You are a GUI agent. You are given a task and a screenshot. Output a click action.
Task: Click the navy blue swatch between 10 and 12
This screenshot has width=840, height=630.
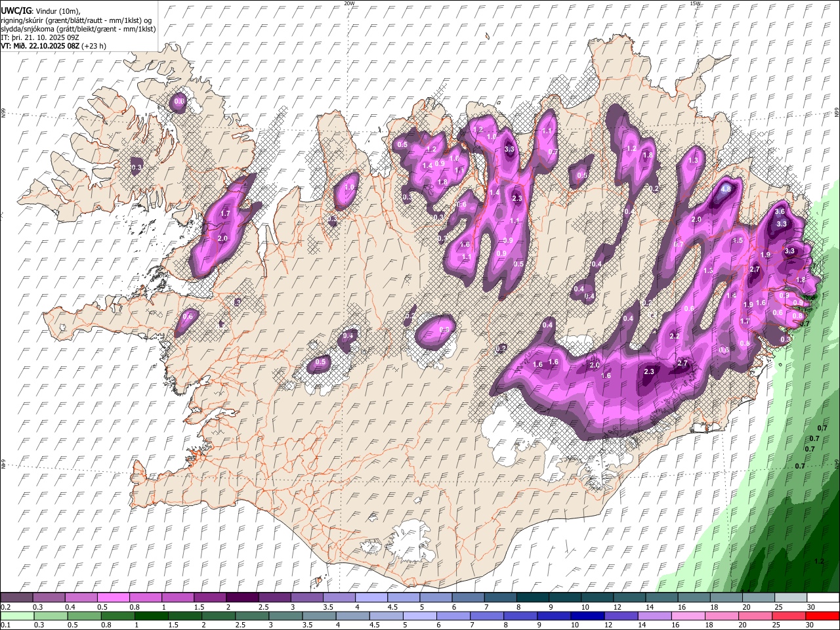(x=587, y=616)
